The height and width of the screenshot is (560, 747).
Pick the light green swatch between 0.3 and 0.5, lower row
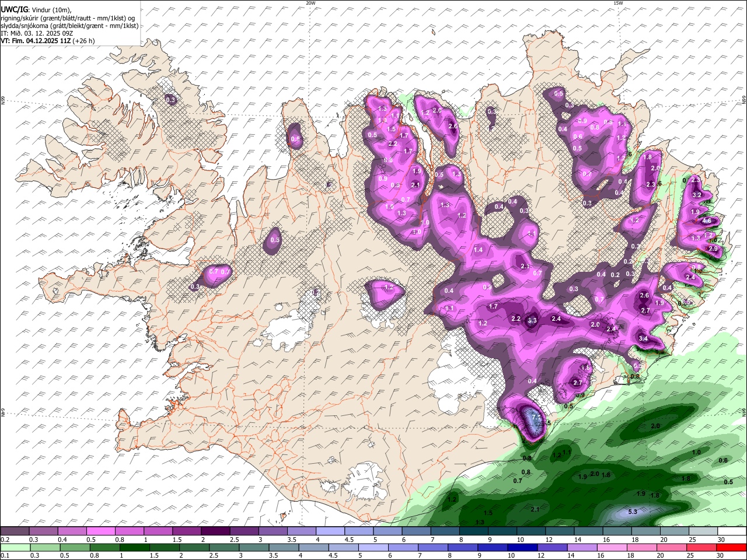pyautogui.click(x=46, y=548)
